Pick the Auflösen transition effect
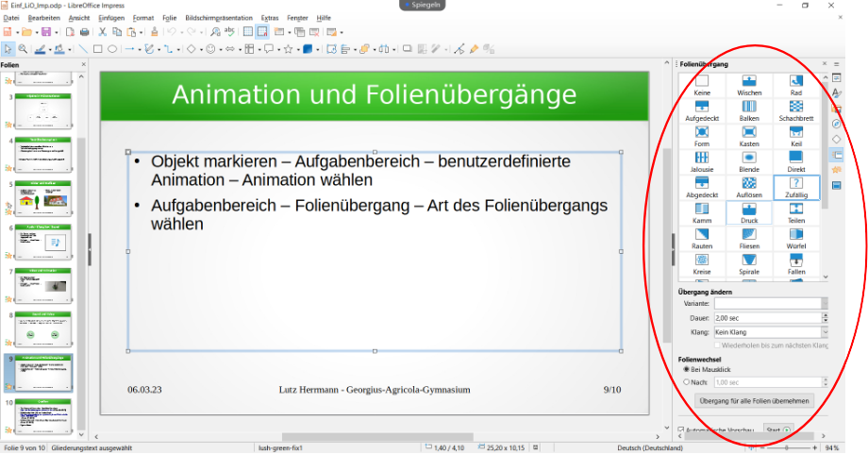868x454 pixels. click(x=749, y=188)
